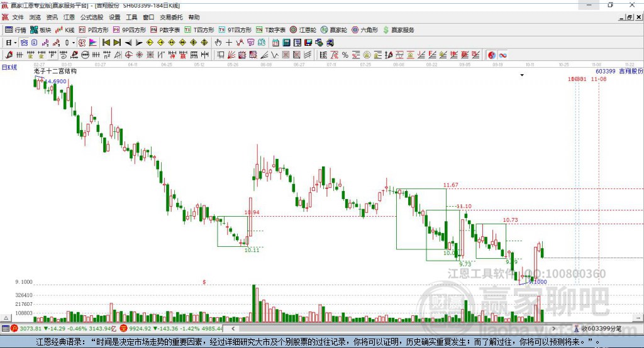Open the 浏览 menu
The image size is (644, 348).
pyautogui.click(x=35, y=17)
